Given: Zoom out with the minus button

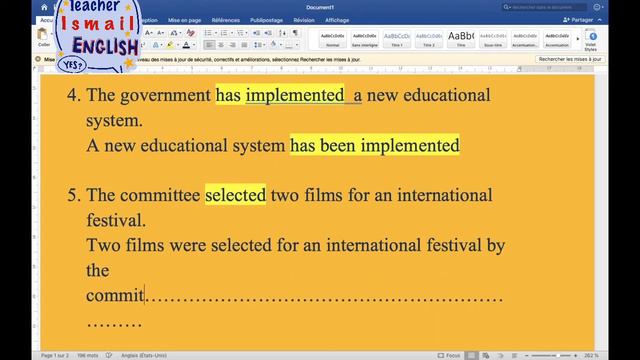Looking at the screenshot, I should 527,356.
